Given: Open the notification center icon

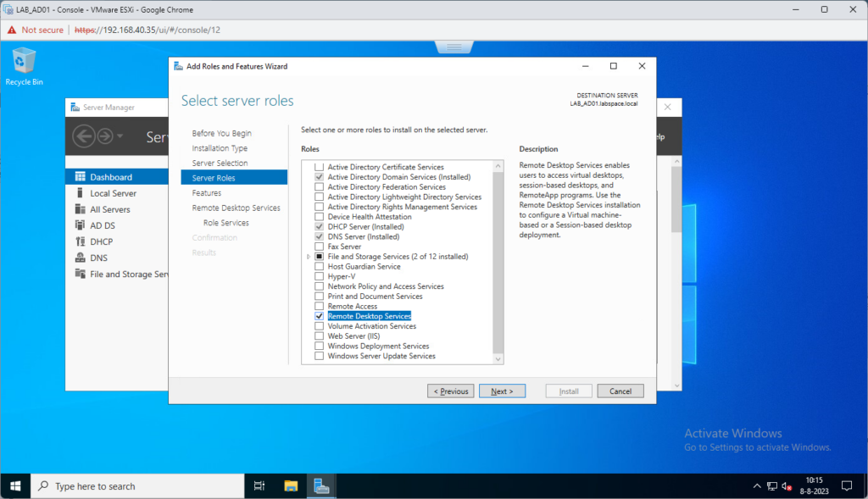Looking at the screenshot, I should pyautogui.click(x=847, y=485).
